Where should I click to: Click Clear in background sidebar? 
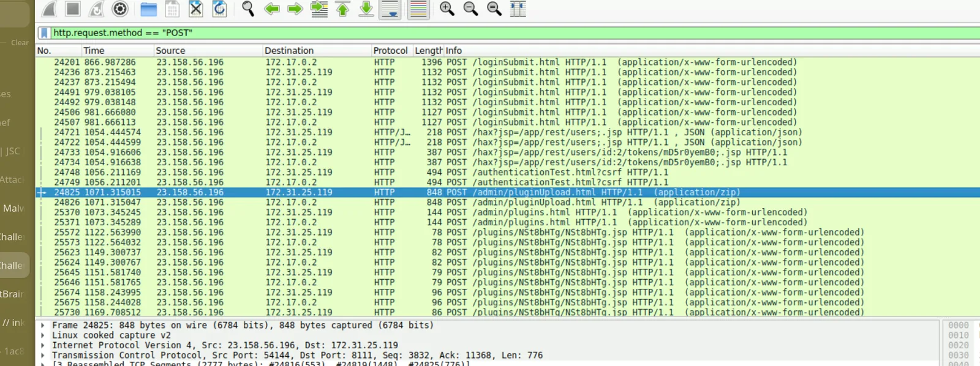20,43
